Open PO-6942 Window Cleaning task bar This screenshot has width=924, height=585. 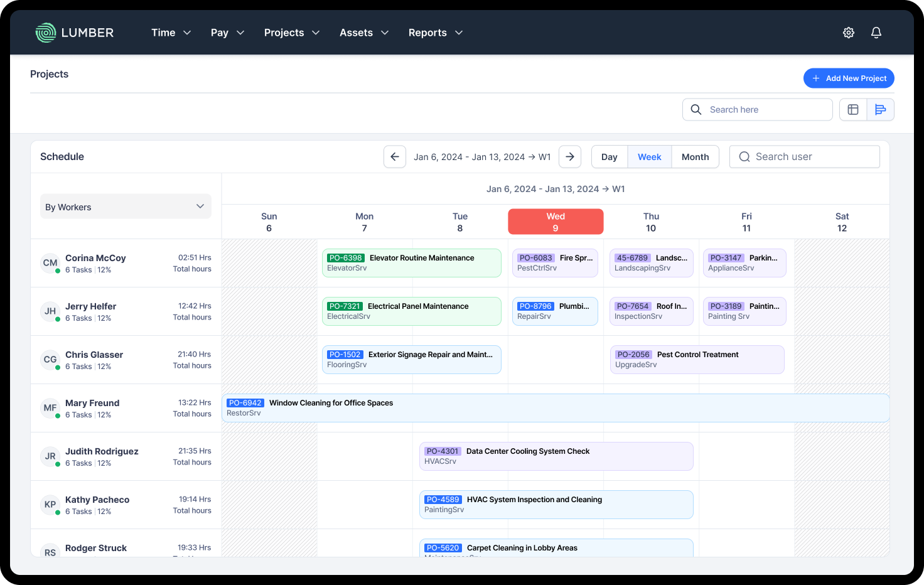tap(556, 408)
